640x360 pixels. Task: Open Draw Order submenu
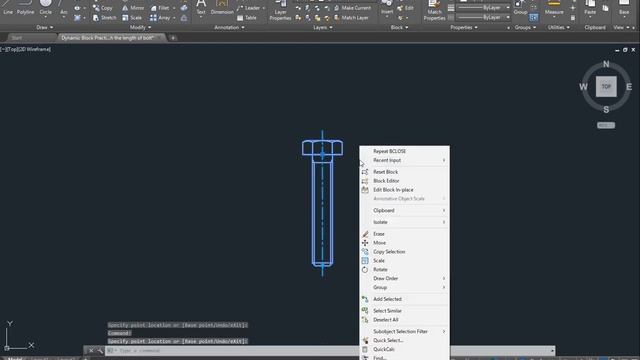[404, 278]
